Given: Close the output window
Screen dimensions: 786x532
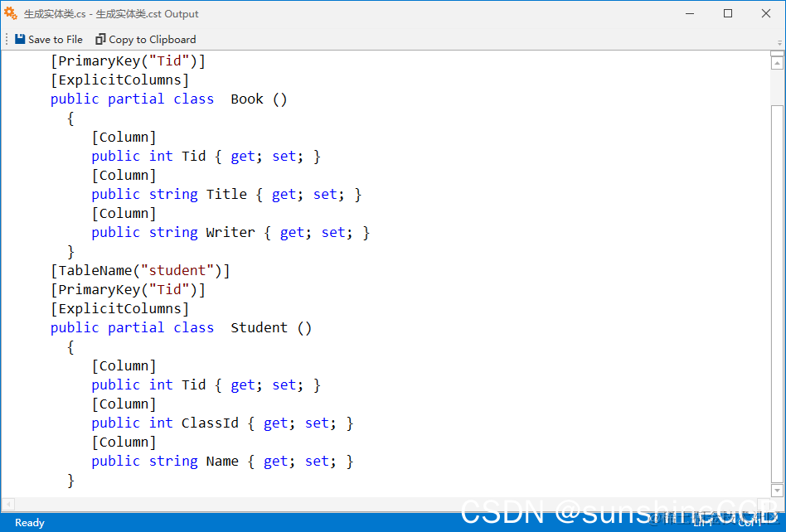Looking at the screenshot, I should [766, 13].
